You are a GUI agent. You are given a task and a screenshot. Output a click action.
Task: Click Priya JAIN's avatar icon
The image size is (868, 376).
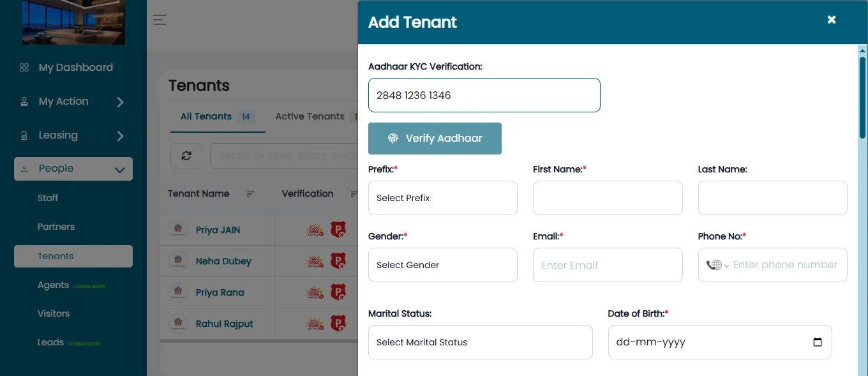[178, 230]
